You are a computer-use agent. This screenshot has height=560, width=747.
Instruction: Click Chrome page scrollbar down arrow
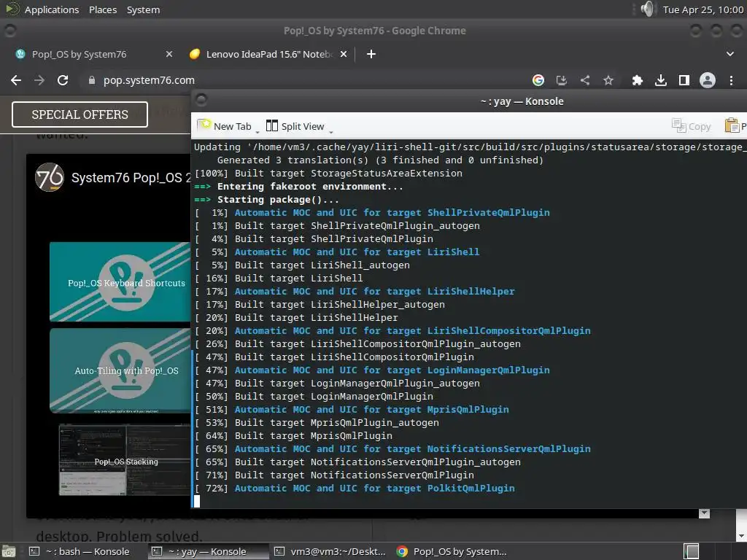tap(741, 536)
